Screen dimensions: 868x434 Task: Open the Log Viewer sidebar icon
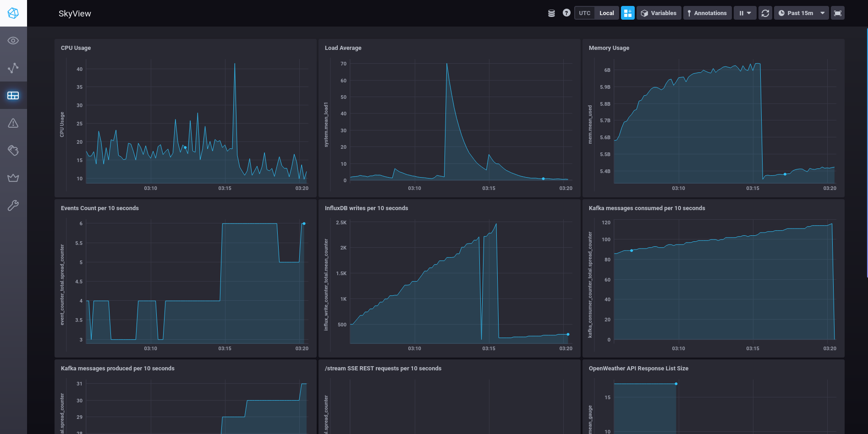pyautogui.click(x=13, y=151)
